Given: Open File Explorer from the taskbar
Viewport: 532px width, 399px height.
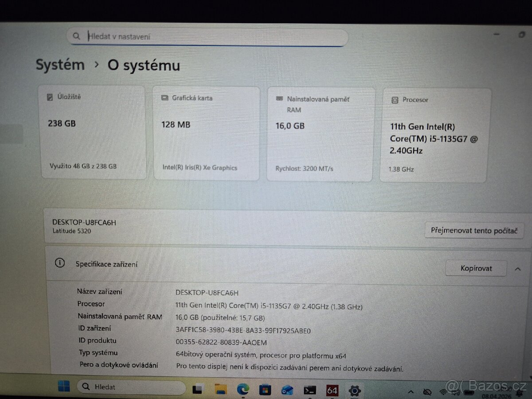Looking at the screenshot, I should click(220, 389).
